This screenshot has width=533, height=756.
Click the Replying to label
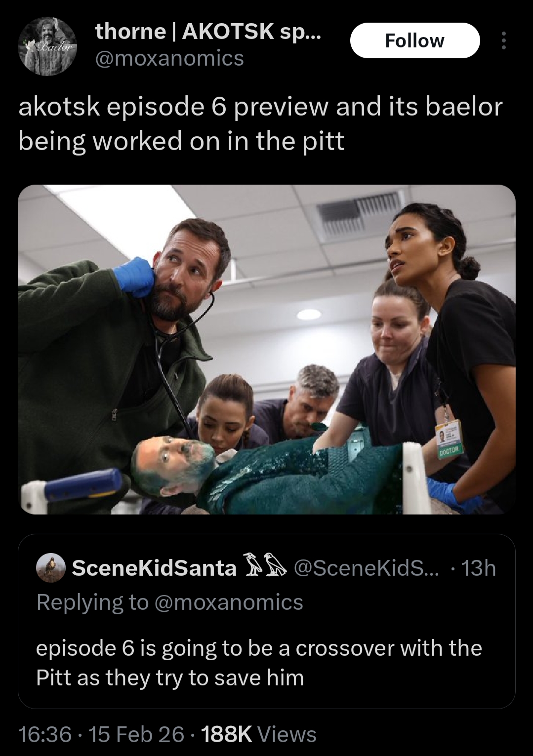[x=92, y=602]
